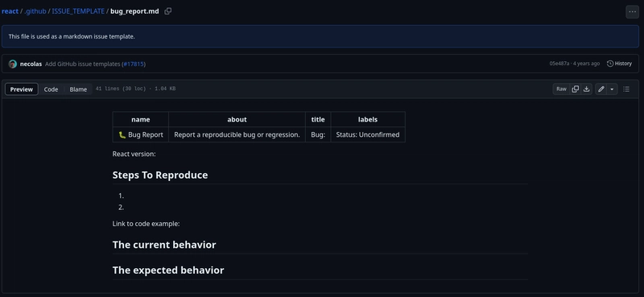
Task: Click the '4 years ago' timestamp
Action: coord(587,64)
